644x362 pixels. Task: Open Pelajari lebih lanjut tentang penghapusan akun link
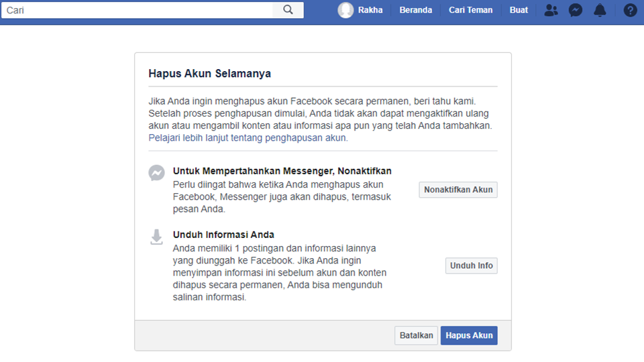(x=248, y=138)
